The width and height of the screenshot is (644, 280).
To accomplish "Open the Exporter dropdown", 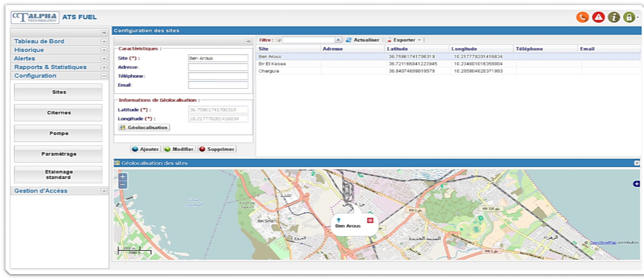I will pyautogui.click(x=406, y=40).
